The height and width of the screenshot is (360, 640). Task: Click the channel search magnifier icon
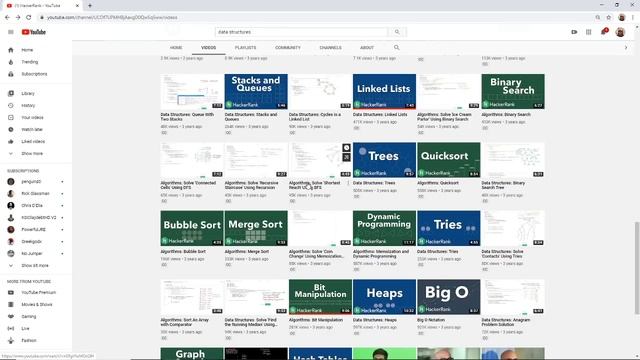point(396,48)
